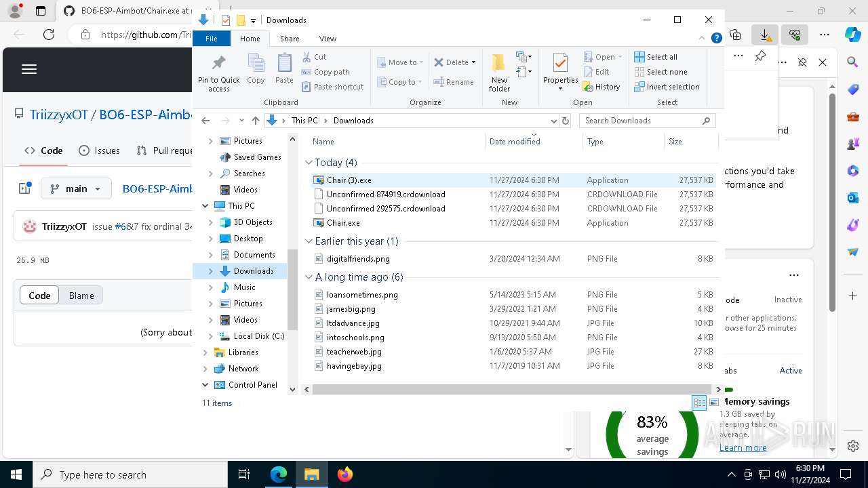The width and height of the screenshot is (868, 488).
Task: Click the Pin to Quick access icon
Action: coord(218,64)
